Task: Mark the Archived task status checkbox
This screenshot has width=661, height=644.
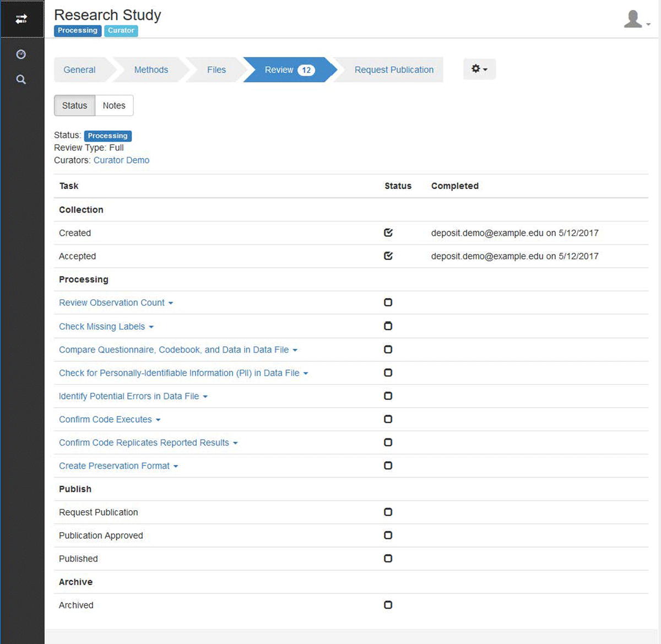Action: pos(388,605)
